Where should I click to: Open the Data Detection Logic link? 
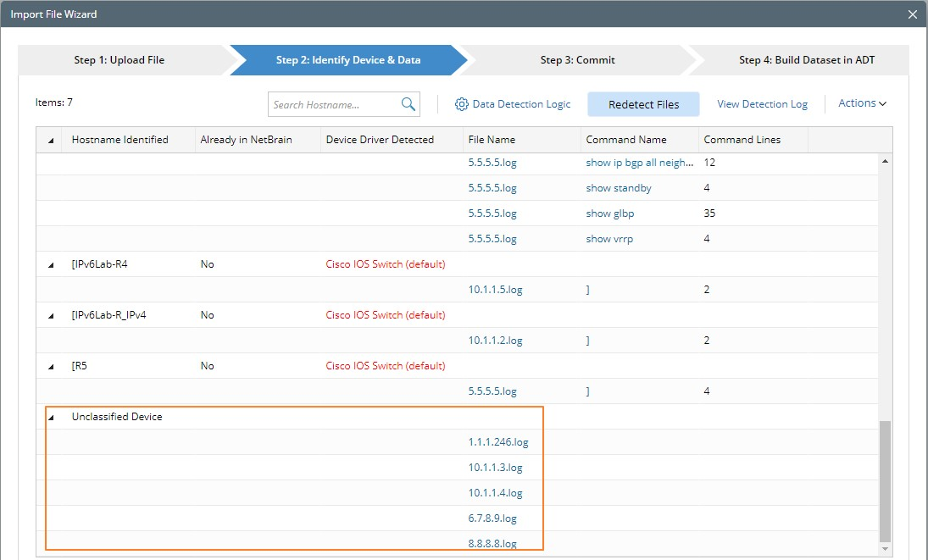pos(521,104)
